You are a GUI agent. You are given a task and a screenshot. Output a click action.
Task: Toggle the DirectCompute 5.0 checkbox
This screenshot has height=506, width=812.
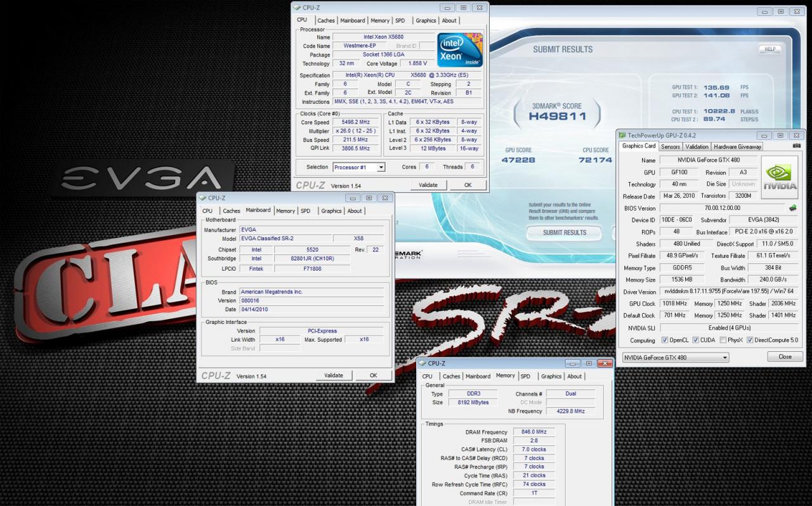tap(750, 340)
